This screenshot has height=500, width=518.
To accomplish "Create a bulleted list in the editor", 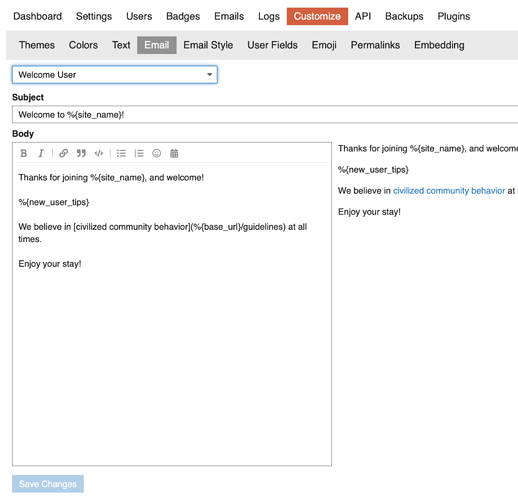I will coord(121,153).
